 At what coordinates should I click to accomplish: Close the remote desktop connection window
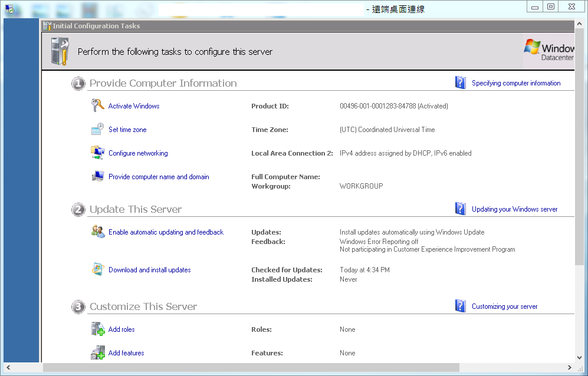[x=571, y=6]
